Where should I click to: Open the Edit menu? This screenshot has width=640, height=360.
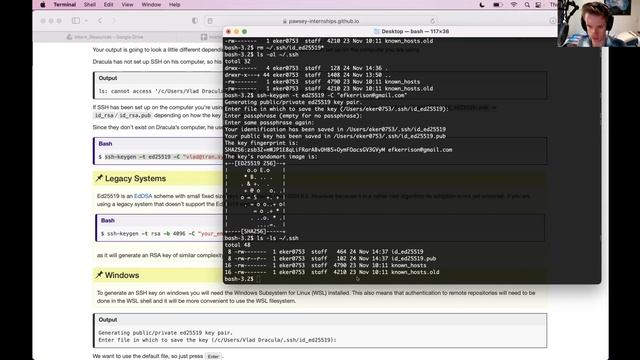point(108,5)
